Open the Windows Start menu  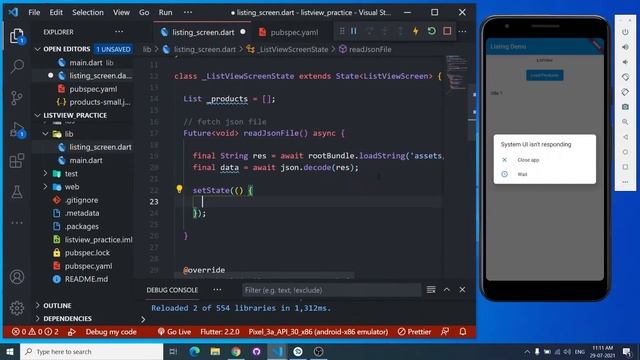pos(10,351)
